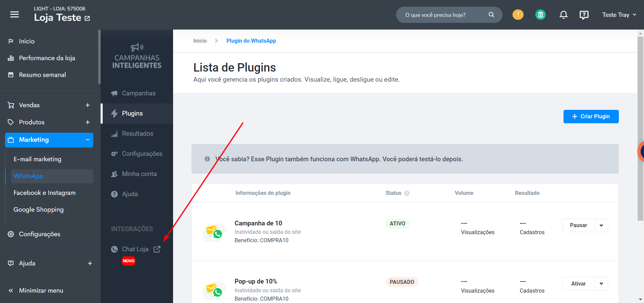Open E-mail marketing submenu item
The image size is (644, 303).
tap(37, 159)
